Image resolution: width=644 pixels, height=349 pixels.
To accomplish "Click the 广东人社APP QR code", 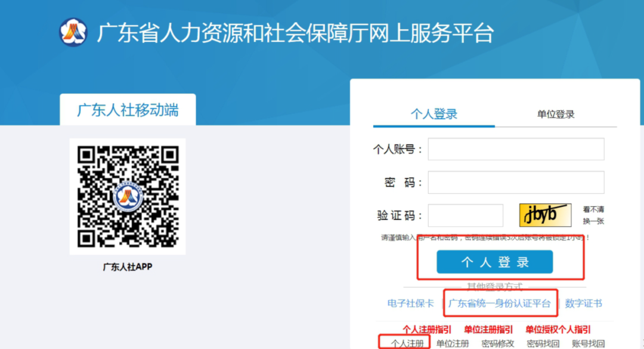I will point(127,197).
